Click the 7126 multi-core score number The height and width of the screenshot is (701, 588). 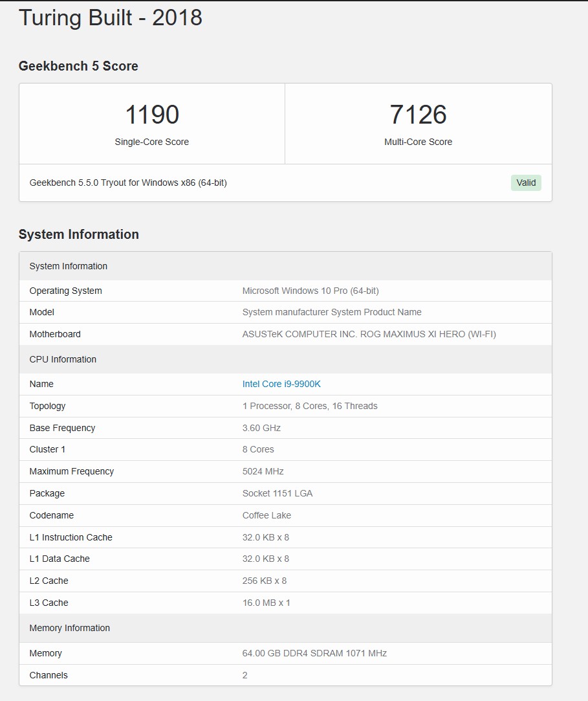[418, 115]
